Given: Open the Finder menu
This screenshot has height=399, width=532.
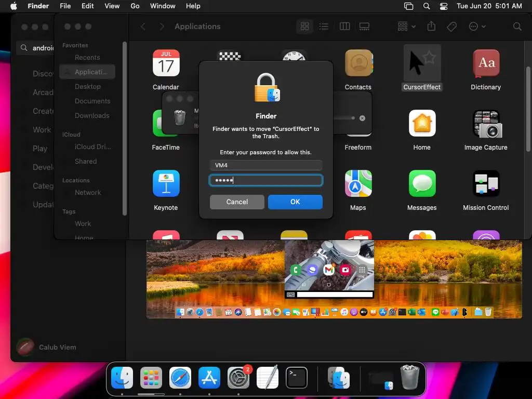Looking at the screenshot, I should 38,6.
